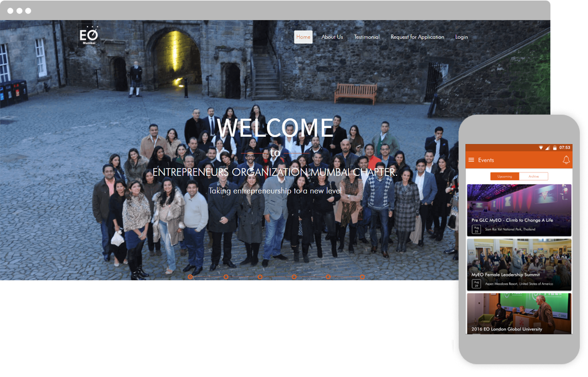Open Pre GLC MyEO event card
The image size is (588, 377).
519,210
